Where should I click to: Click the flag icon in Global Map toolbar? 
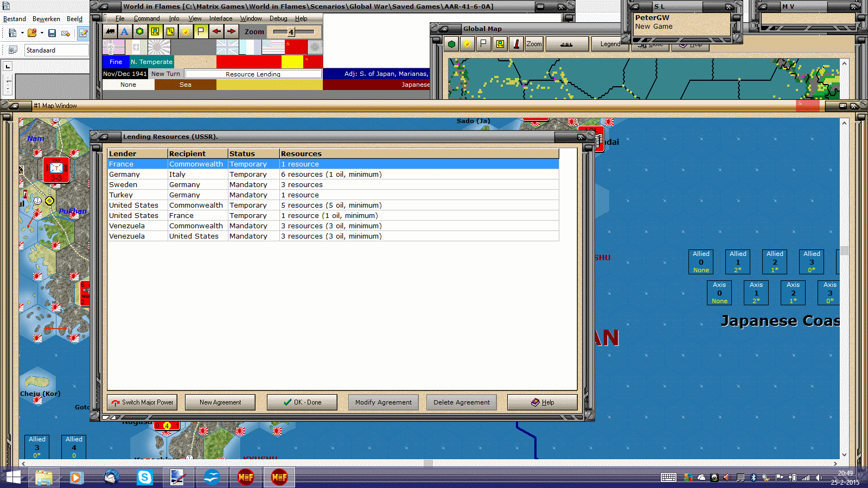pos(483,44)
